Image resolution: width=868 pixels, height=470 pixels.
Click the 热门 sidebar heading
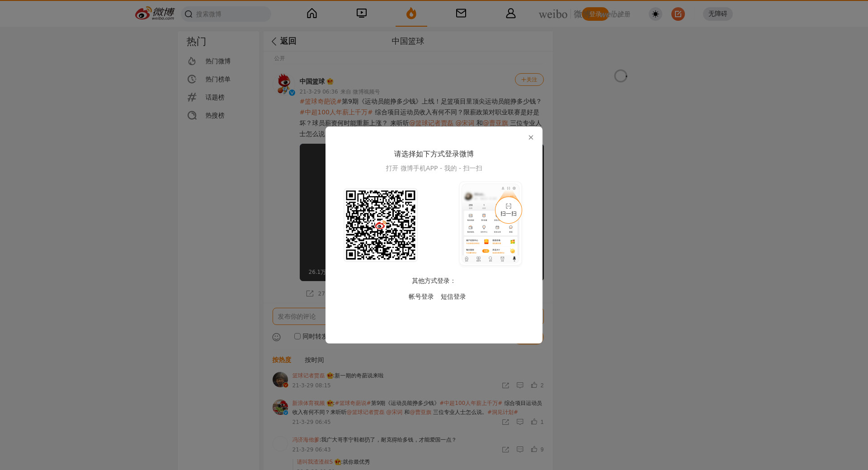[x=196, y=42]
